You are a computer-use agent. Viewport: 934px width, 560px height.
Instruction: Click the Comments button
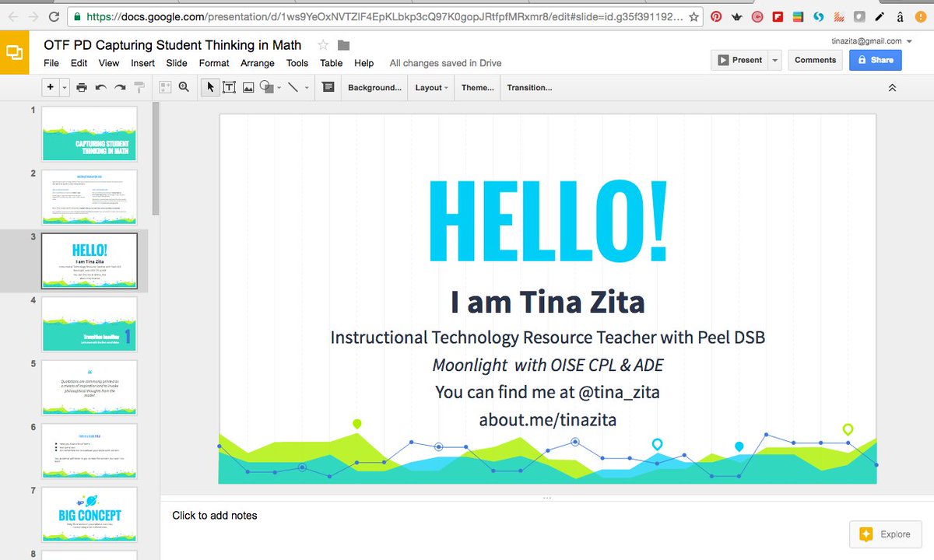pyautogui.click(x=815, y=60)
